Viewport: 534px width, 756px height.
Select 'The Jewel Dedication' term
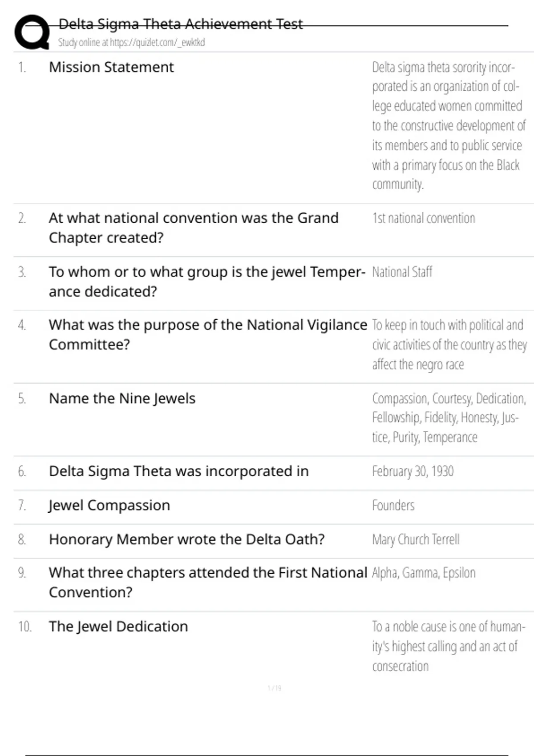pyautogui.click(x=118, y=627)
